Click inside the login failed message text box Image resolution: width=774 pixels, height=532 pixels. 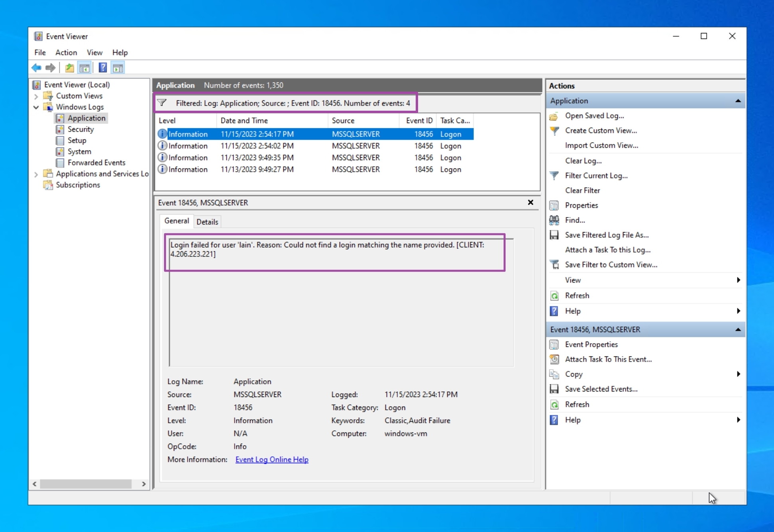[x=341, y=302]
